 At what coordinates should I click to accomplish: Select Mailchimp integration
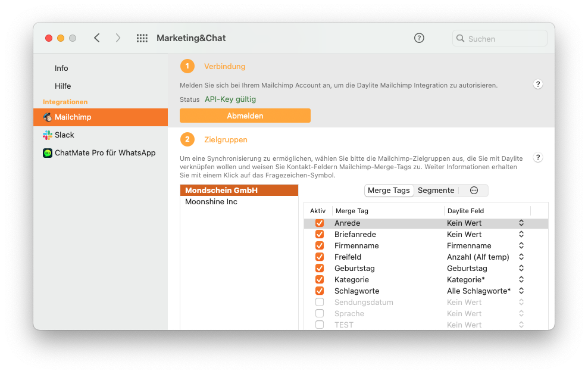coord(101,117)
